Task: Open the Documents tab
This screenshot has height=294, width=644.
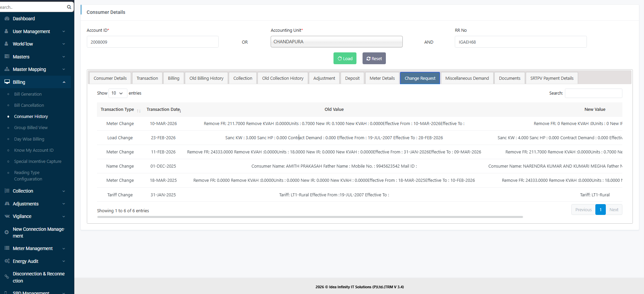Action: coord(510,78)
